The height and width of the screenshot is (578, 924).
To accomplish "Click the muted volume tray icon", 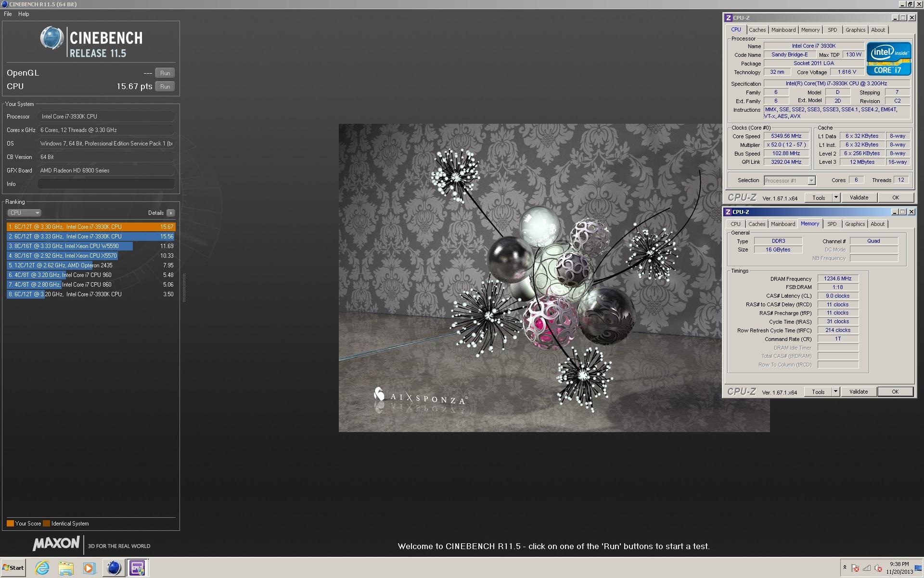I will point(878,568).
